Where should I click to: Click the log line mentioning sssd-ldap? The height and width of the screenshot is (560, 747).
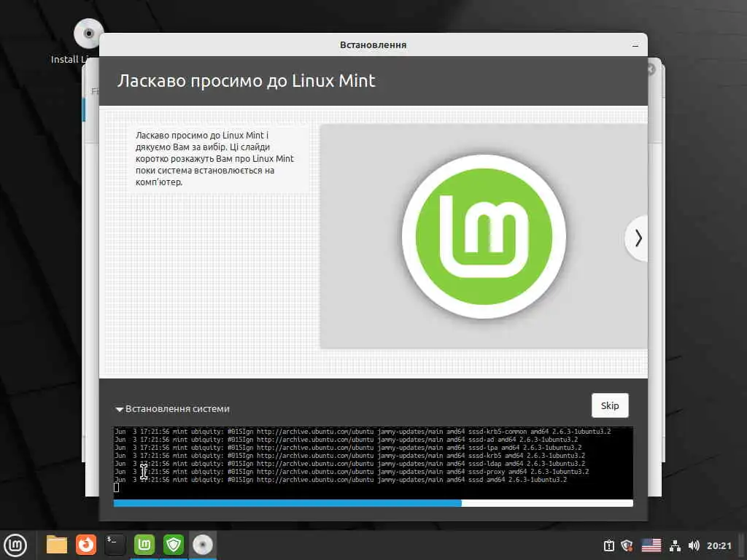(x=349, y=463)
